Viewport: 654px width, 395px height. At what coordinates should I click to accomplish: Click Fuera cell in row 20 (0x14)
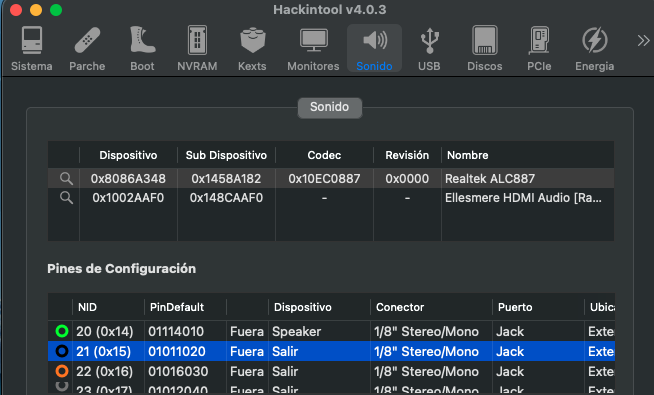tap(247, 332)
